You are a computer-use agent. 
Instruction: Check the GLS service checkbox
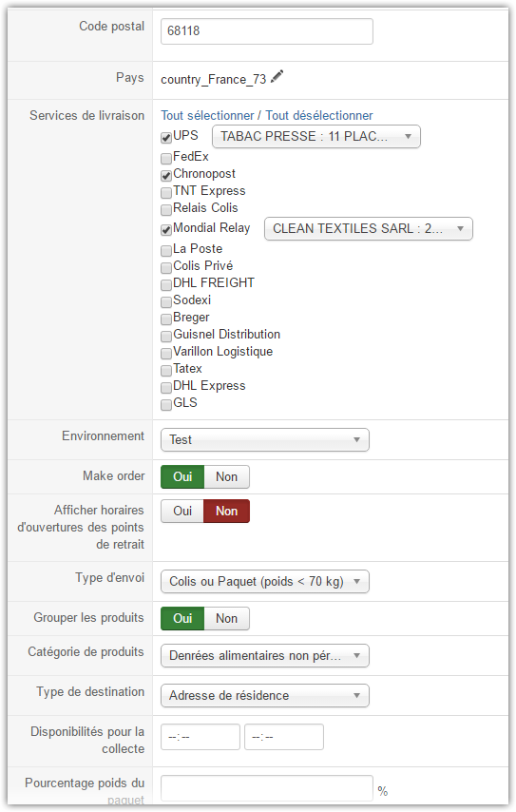pos(166,404)
